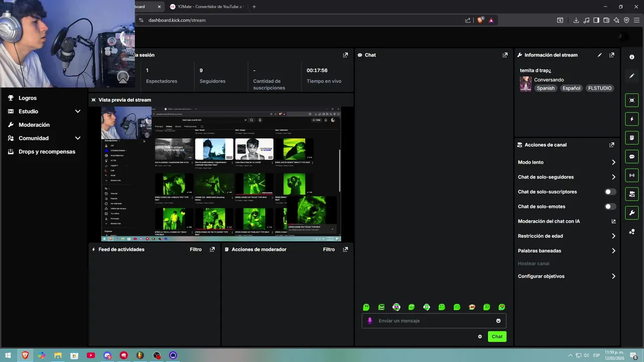Toggle the lightning activity feed widget icon

[632, 119]
